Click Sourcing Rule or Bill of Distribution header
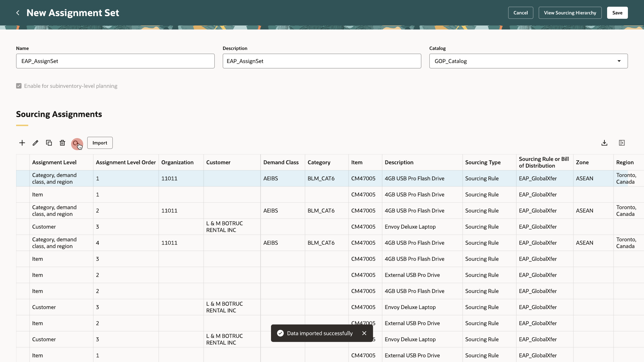The image size is (644, 362). point(544,162)
